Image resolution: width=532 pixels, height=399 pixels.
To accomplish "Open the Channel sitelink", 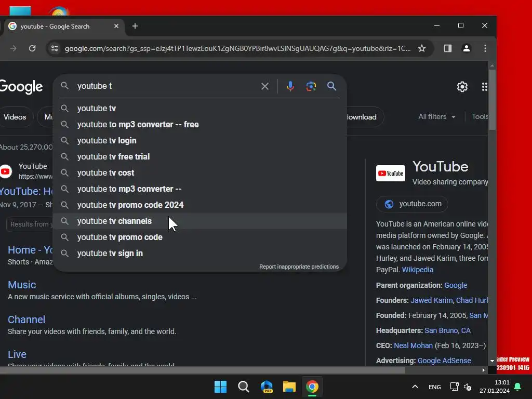I will [x=26, y=320].
